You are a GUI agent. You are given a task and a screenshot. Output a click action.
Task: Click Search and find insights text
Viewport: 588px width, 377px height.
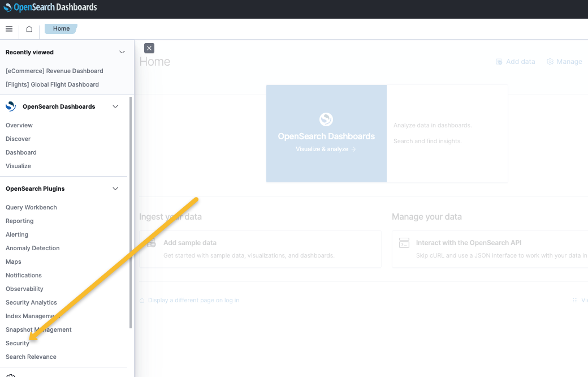427,141
